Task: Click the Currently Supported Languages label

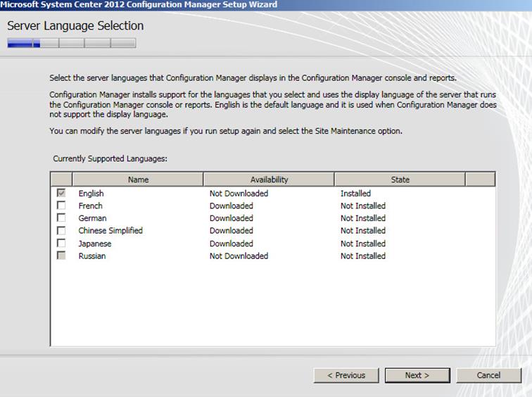Action: (x=110, y=159)
